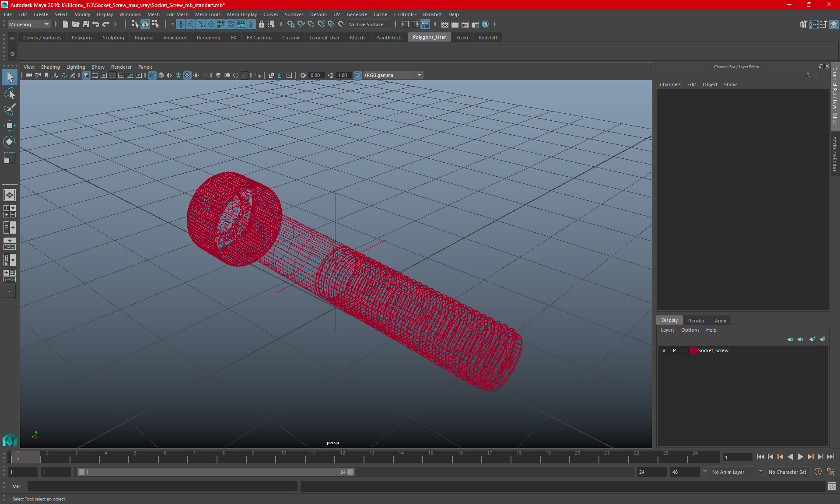The height and width of the screenshot is (504, 840).
Task: Click the current frame number field
Action: [x=737, y=457]
